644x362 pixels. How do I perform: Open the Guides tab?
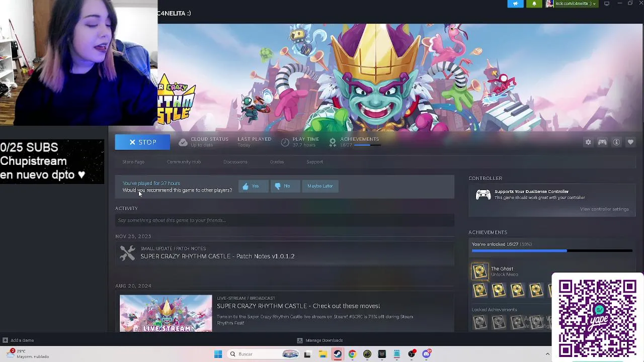tap(277, 162)
